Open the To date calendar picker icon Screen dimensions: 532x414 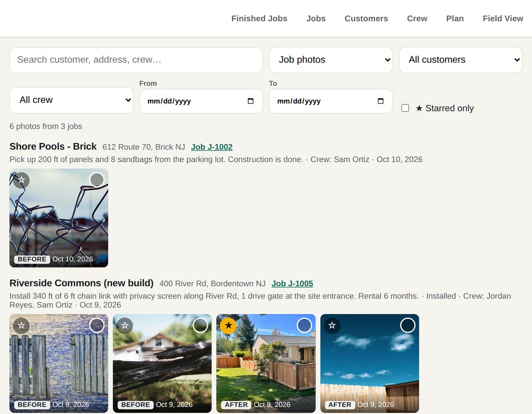(x=380, y=101)
